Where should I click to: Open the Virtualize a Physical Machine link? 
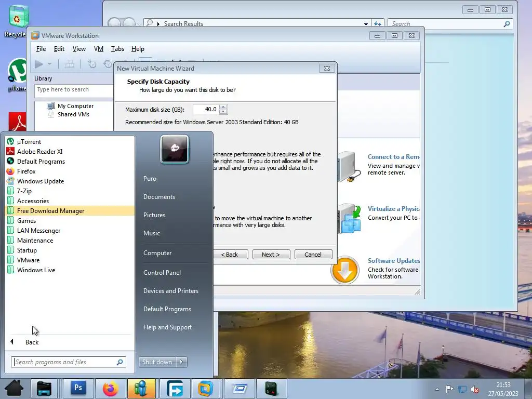click(394, 209)
